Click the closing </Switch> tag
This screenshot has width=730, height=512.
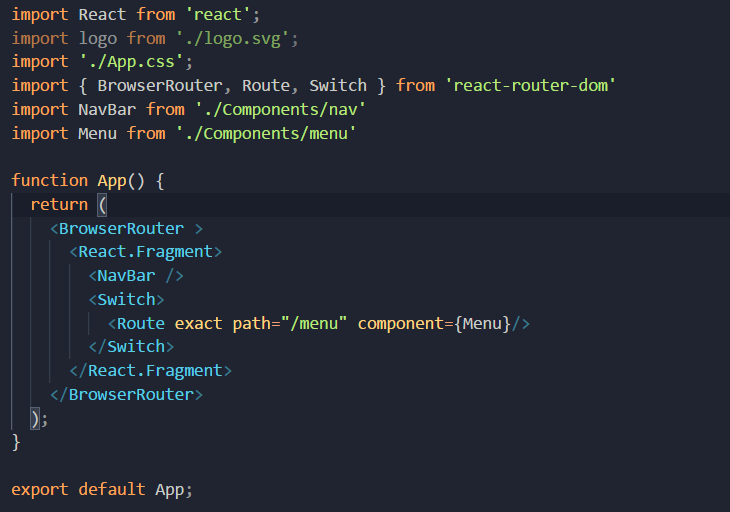[x=131, y=347]
